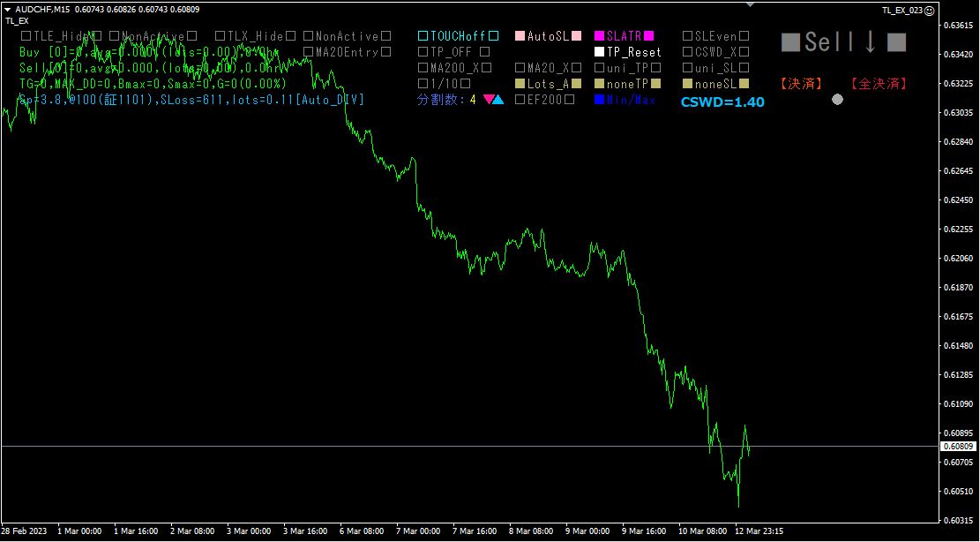The height and width of the screenshot is (542, 980).
Task: Toggle the noneTP setting
Action: tap(627, 83)
